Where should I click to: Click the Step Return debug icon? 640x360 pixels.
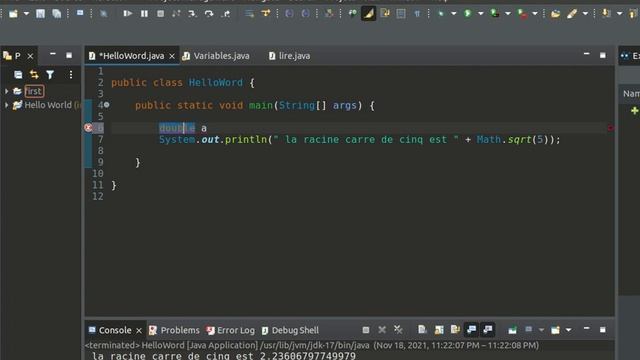pyautogui.click(x=225, y=14)
